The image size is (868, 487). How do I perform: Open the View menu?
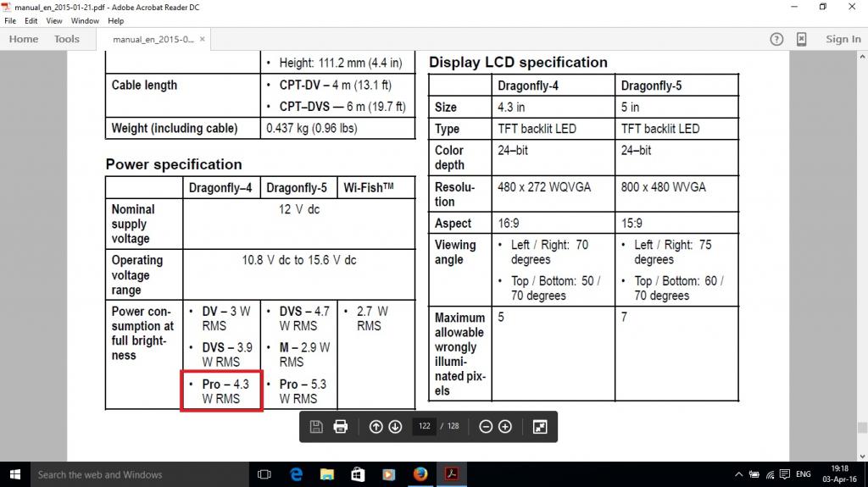(x=53, y=20)
